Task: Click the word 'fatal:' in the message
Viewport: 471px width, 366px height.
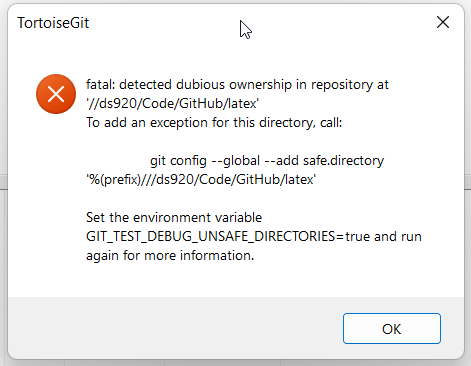Action: pyautogui.click(x=100, y=85)
